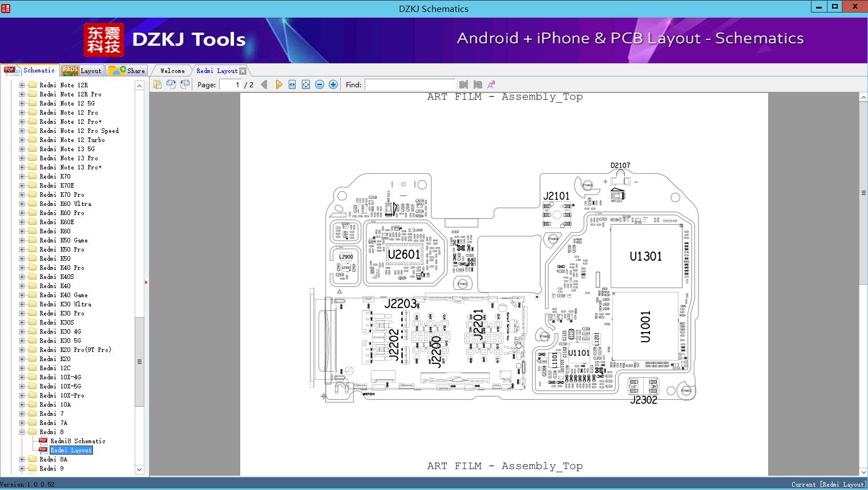The image size is (868, 490).
Task: Expand the Redmi K30 5G folder
Action: (x=22, y=341)
